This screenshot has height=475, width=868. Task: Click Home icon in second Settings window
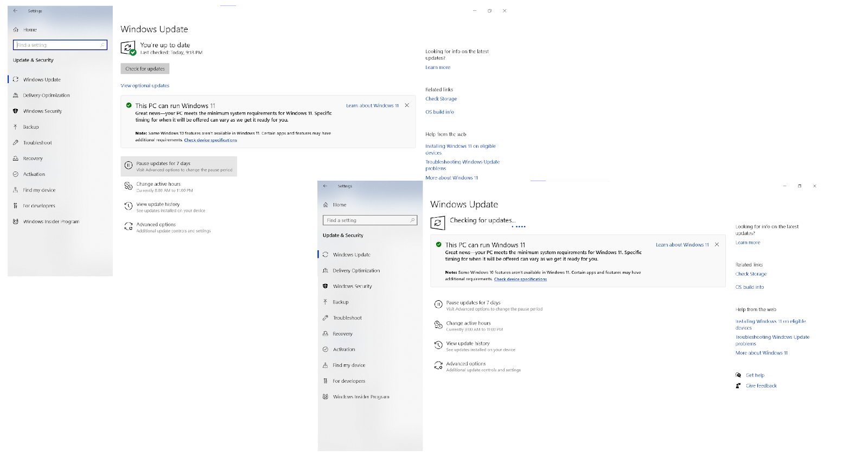click(325, 205)
